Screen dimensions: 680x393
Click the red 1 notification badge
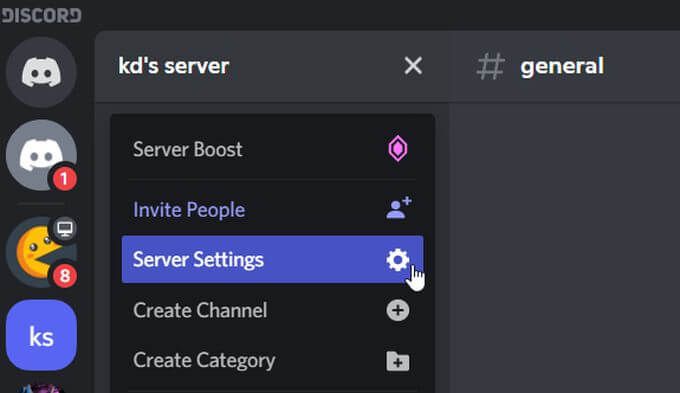(x=65, y=179)
